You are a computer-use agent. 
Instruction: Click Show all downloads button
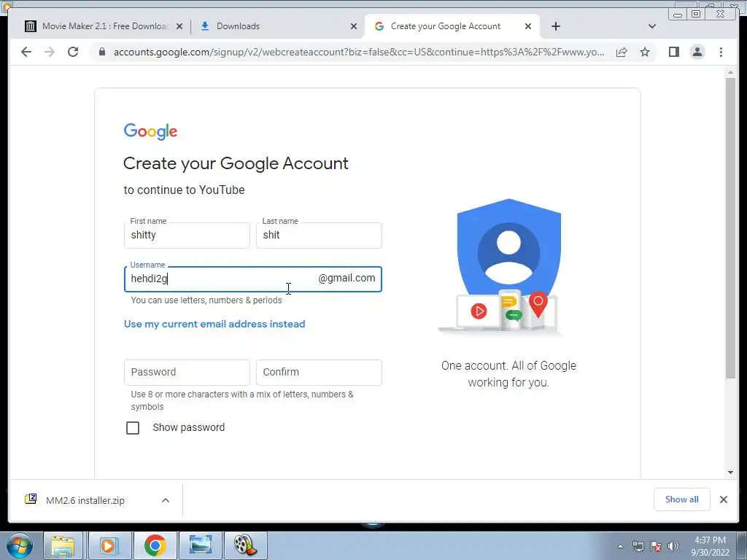coord(682,499)
